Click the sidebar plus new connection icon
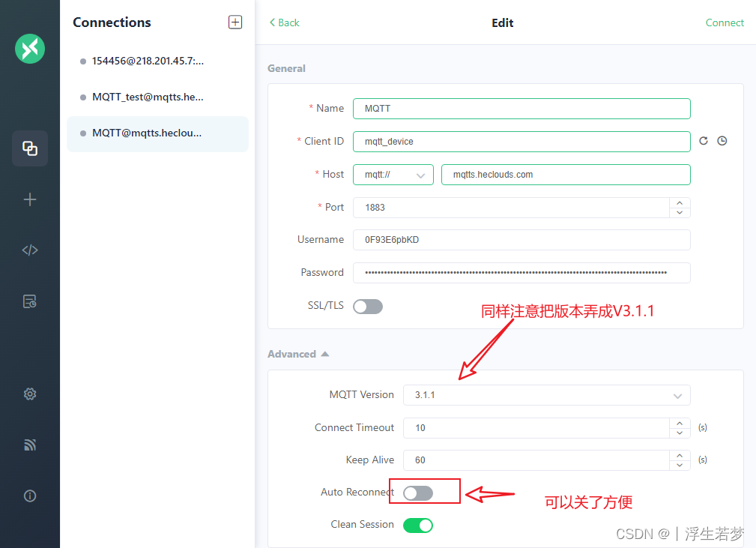Image resolution: width=756 pixels, height=548 pixels. coord(30,199)
